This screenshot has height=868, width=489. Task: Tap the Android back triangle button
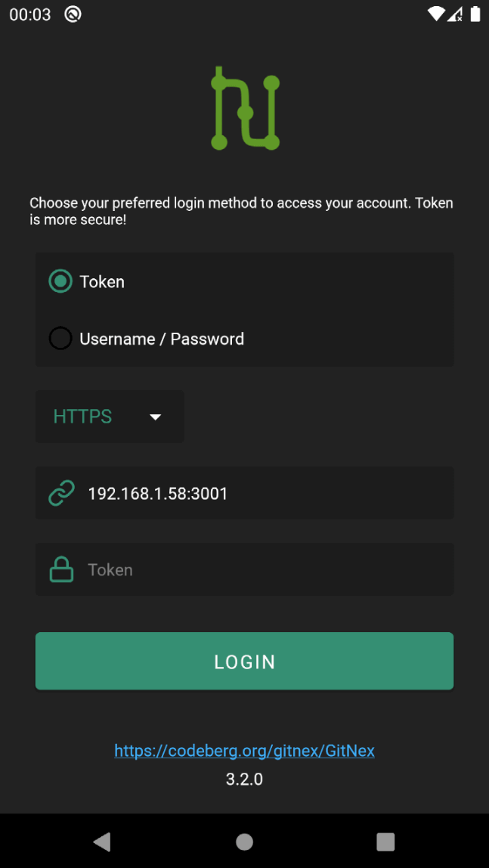pyautogui.click(x=102, y=842)
